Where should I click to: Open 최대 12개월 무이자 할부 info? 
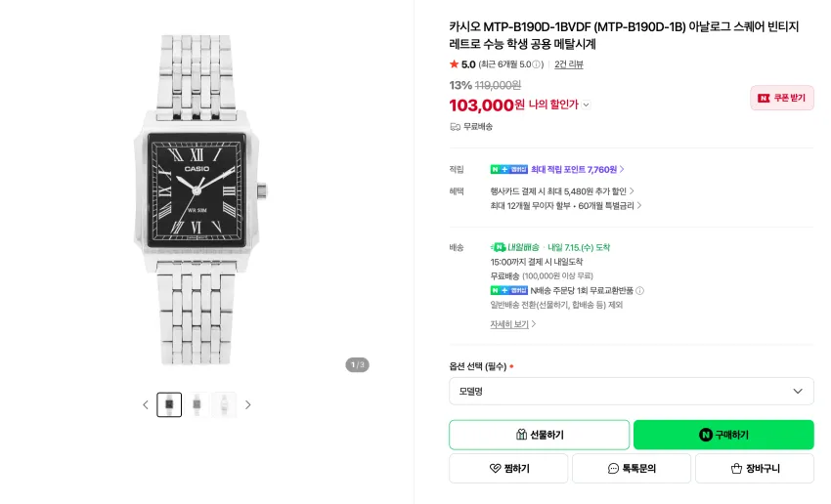coord(566,205)
